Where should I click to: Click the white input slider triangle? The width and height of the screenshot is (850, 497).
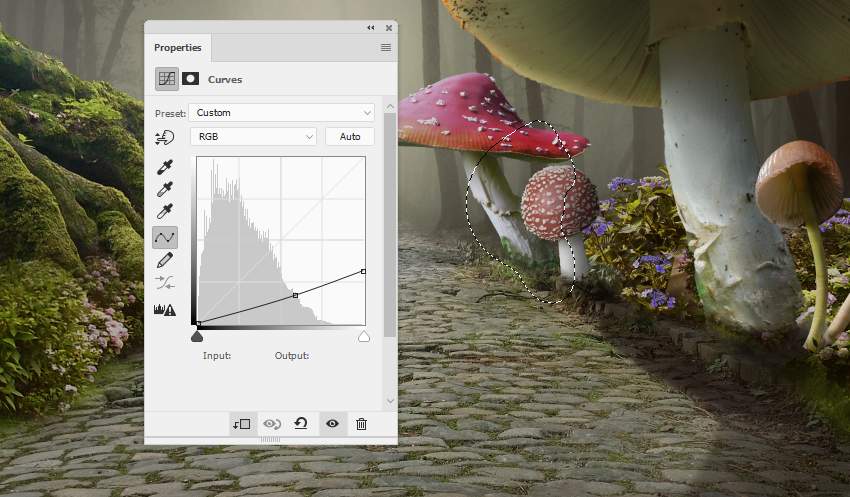click(364, 337)
